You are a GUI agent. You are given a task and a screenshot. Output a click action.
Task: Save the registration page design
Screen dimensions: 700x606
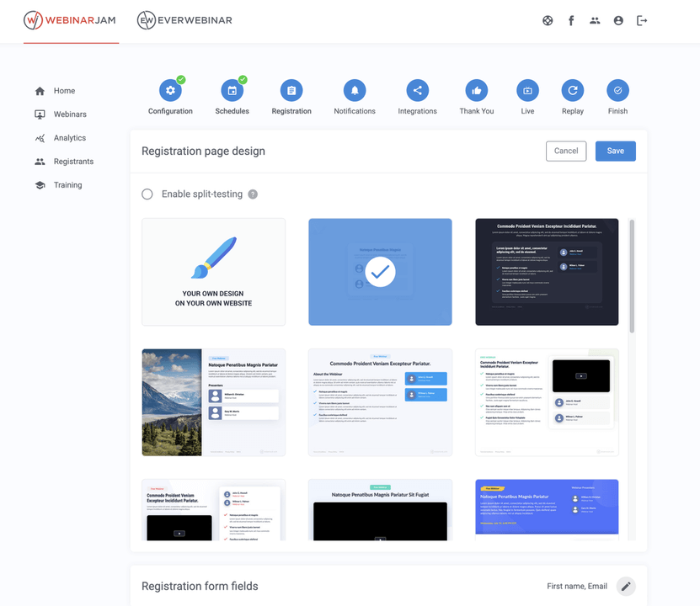point(615,151)
